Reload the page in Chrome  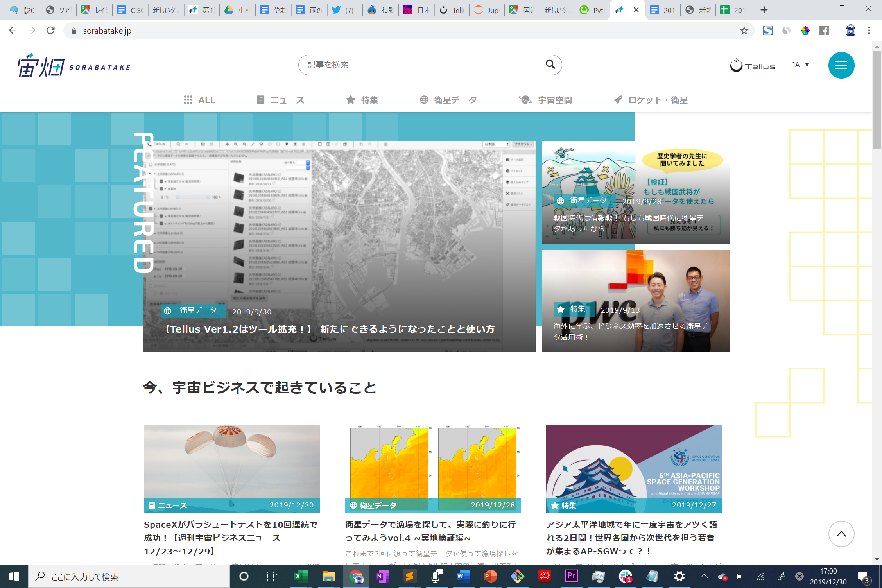pos(50,30)
